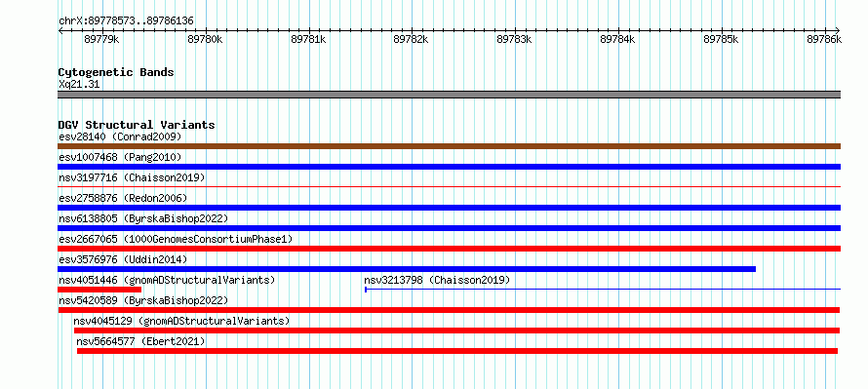Click the nsv5420589 red variant bar

click(x=449, y=310)
